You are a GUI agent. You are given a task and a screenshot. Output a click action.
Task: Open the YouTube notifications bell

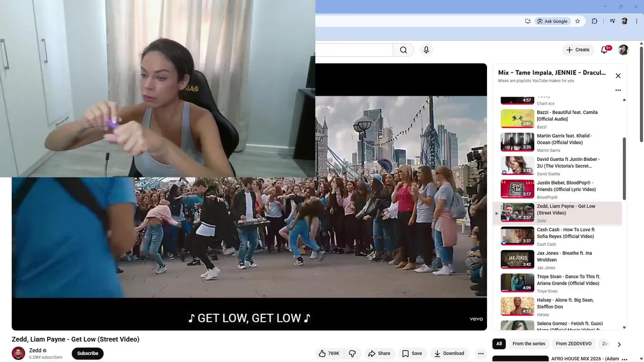pyautogui.click(x=605, y=50)
